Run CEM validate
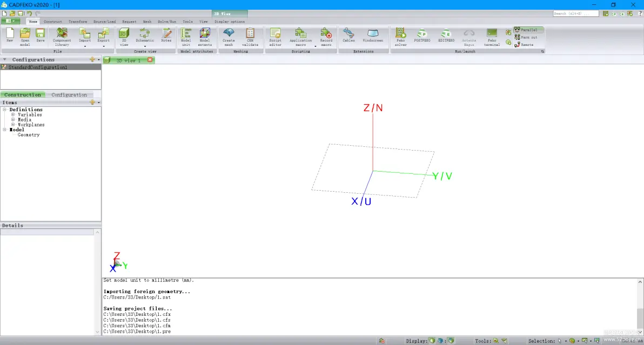 pyautogui.click(x=250, y=36)
